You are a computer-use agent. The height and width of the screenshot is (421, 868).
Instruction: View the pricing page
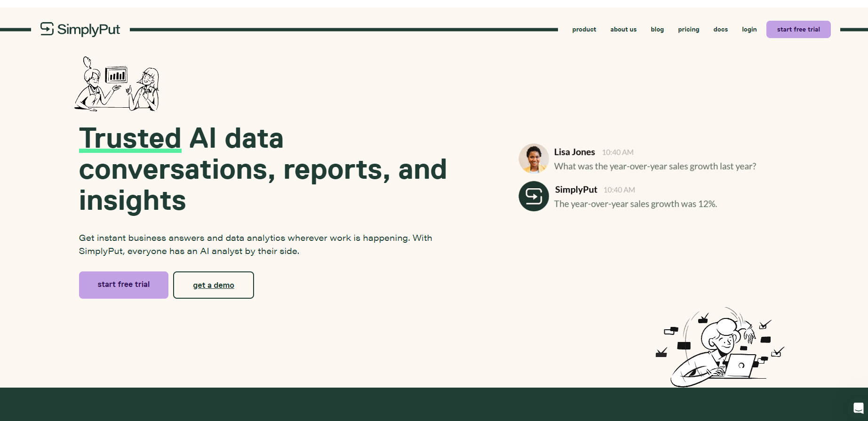click(x=688, y=29)
